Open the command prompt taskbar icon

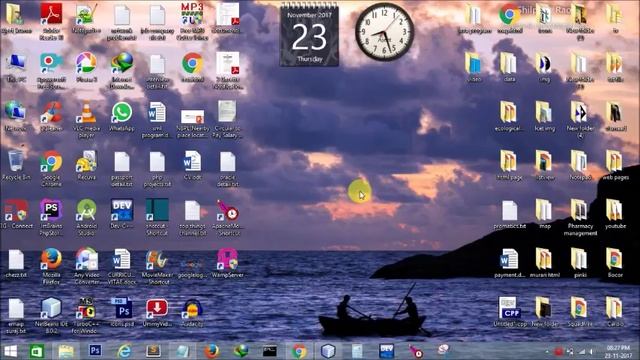(270, 351)
